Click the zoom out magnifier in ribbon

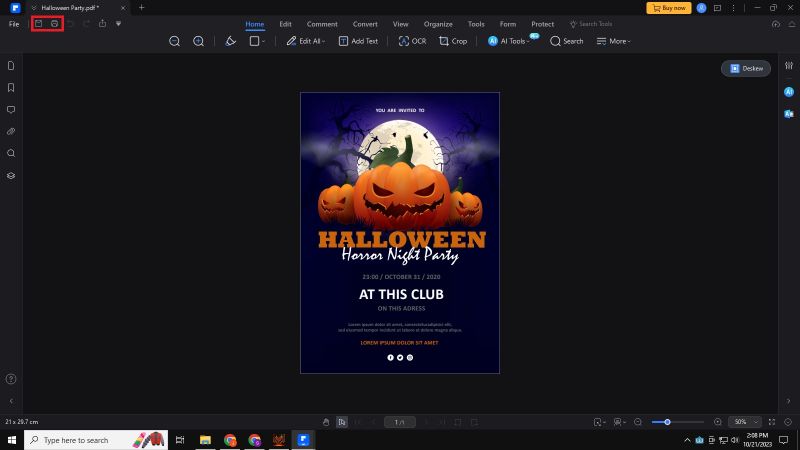pyautogui.click(x=174, y=41)
